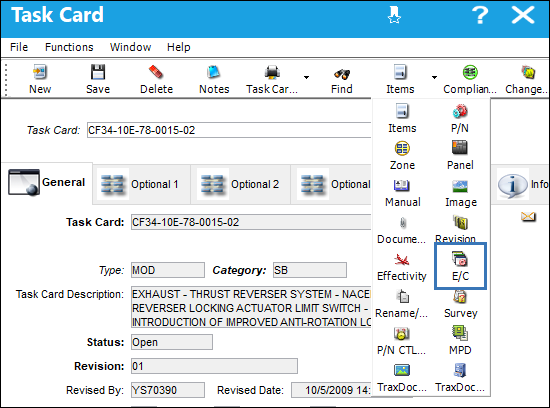Open the Effectivity airplane option
This screenshot has height=408, width=550.
click(x=402, y=267)
